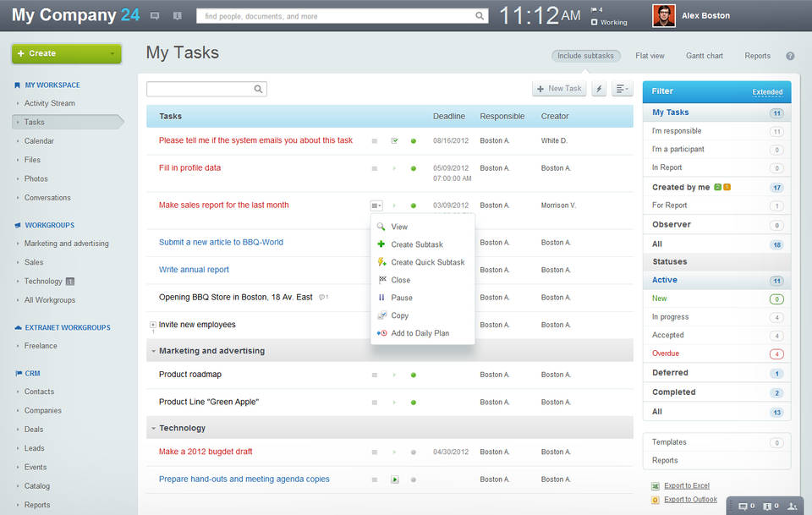
Task: Select Create Subtask from the context menu
Action: [416, 244]
